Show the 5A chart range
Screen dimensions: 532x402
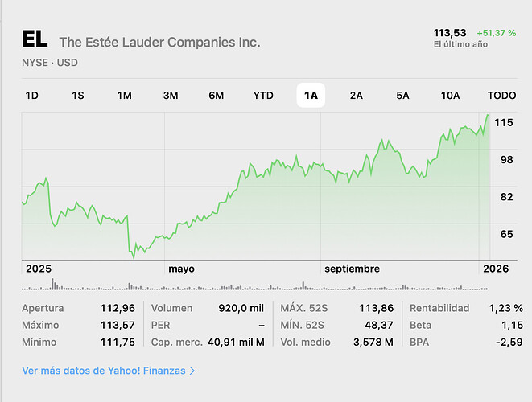pyautogui.click(x=402, y=96)
